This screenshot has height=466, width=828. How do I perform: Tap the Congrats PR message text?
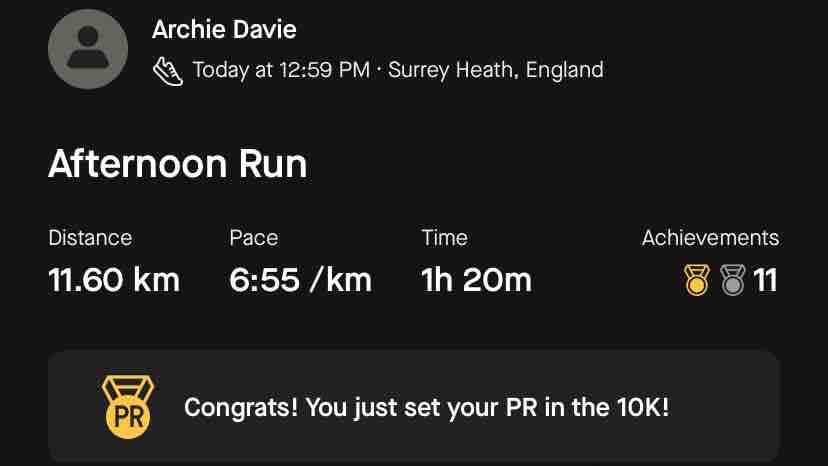click(x=427, y=407)
